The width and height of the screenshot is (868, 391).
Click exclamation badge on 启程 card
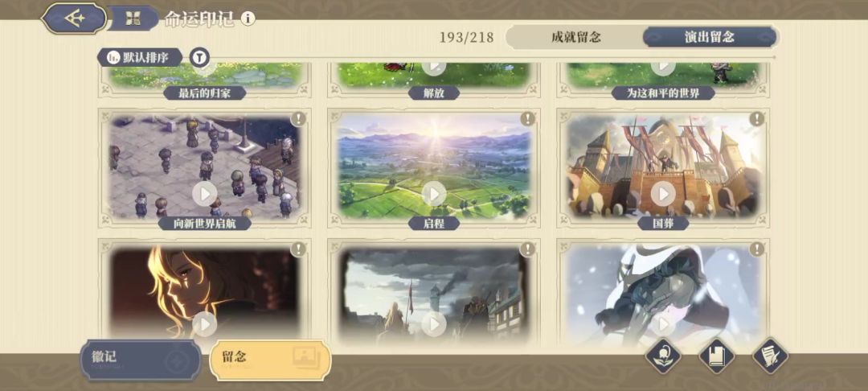(x=527, y=118)
